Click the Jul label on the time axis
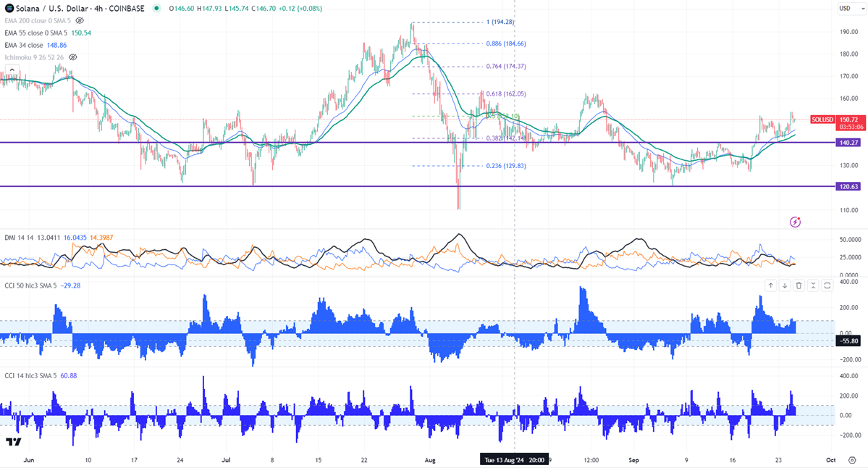The height and width of the screenshot is (468, 868). pyautogui.click(x=225, y=460)
